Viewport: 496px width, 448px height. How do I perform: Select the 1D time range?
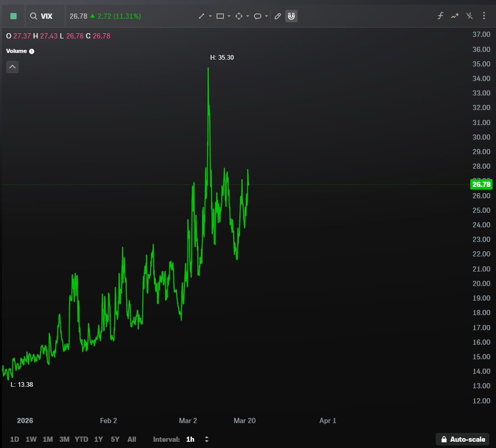click(x=15, y=439)
